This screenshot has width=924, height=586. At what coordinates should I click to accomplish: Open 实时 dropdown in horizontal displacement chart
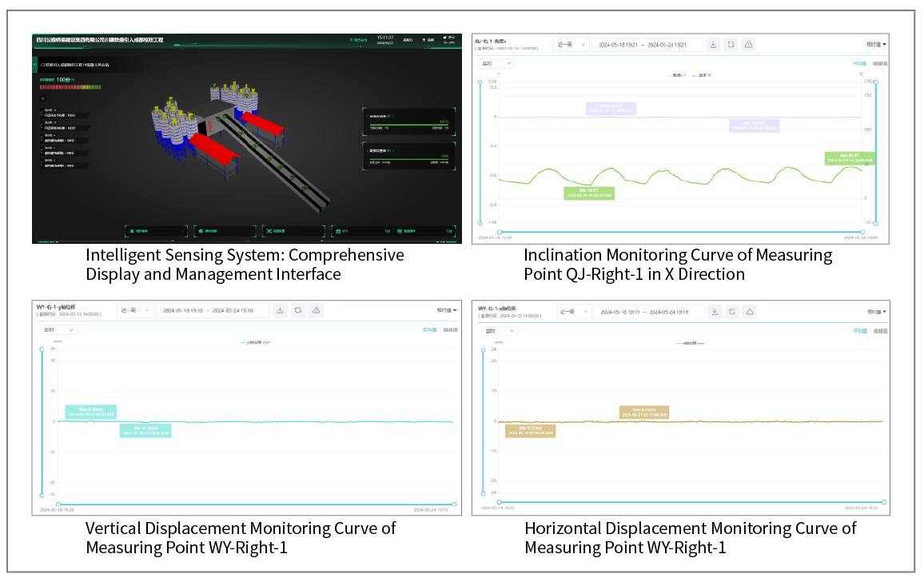point(497,330)
